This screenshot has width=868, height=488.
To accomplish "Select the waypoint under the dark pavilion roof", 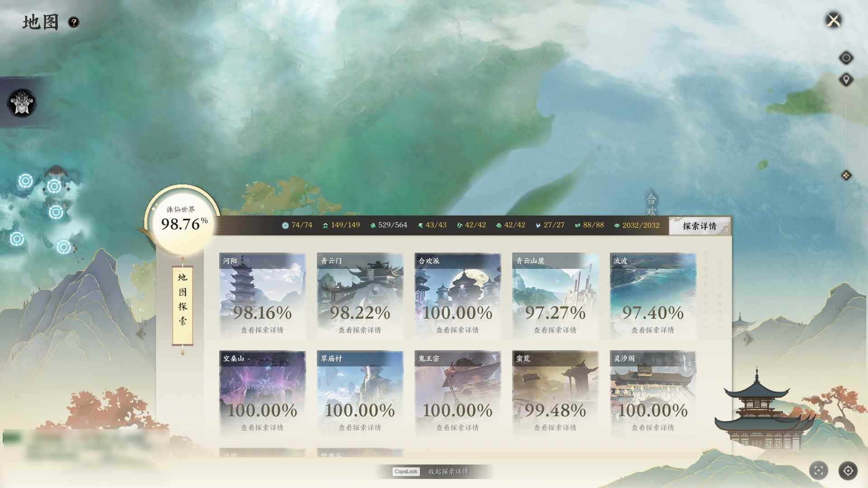I will pos(54,186).
